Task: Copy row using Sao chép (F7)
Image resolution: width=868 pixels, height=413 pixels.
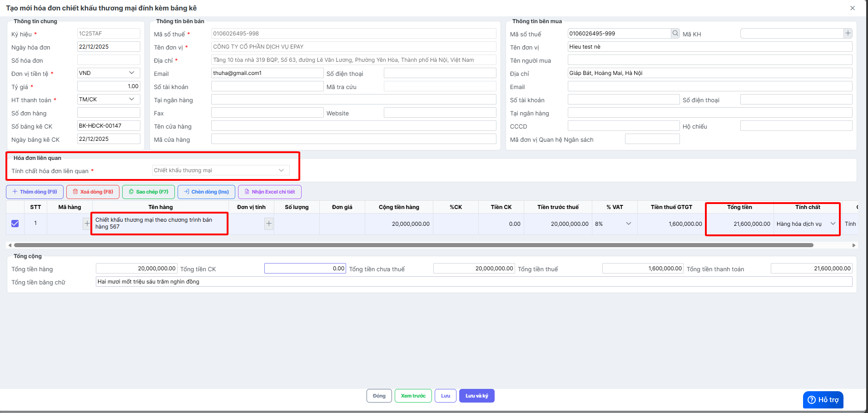Action: (149, 192)
